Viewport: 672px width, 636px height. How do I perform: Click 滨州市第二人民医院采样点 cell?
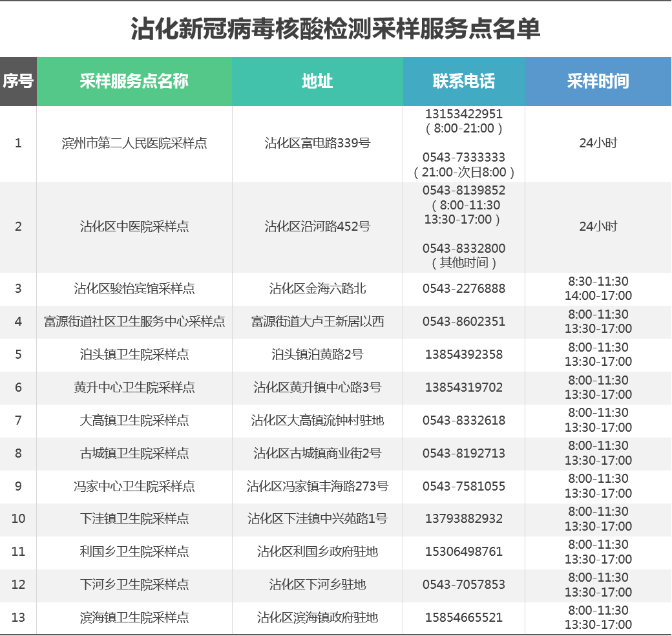click(134, 143)
